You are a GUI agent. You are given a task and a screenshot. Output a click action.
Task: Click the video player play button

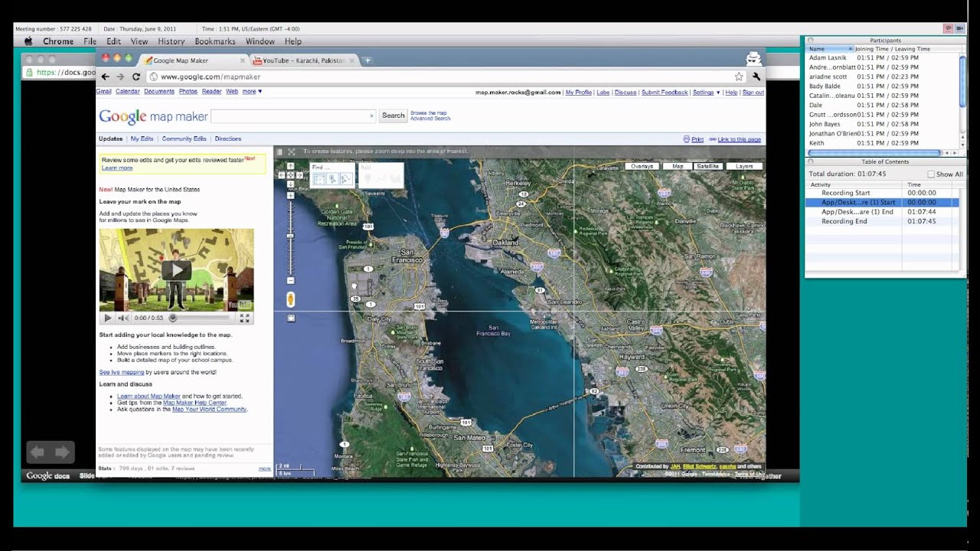(x=107, y=318)
